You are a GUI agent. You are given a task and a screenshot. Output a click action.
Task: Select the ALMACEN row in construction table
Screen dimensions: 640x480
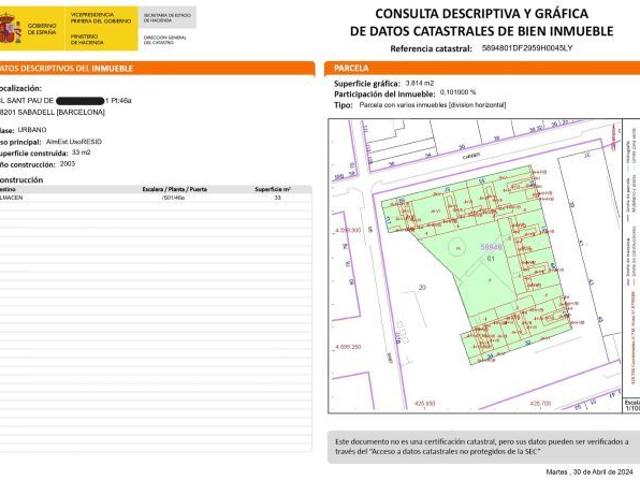point(156,198)
